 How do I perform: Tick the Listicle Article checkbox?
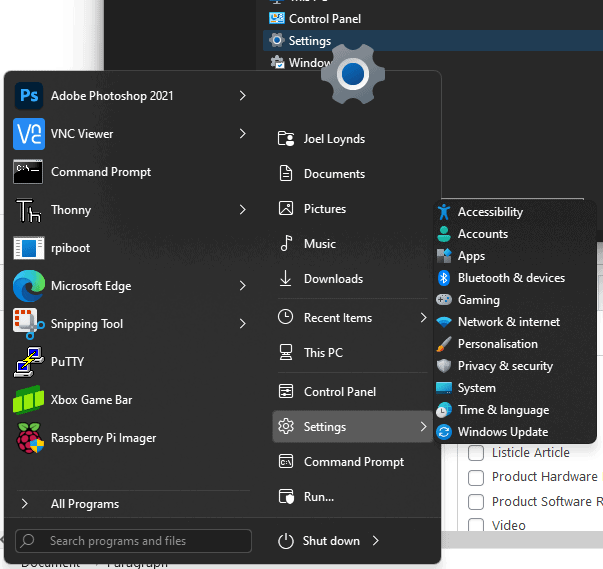coord(476,453)
